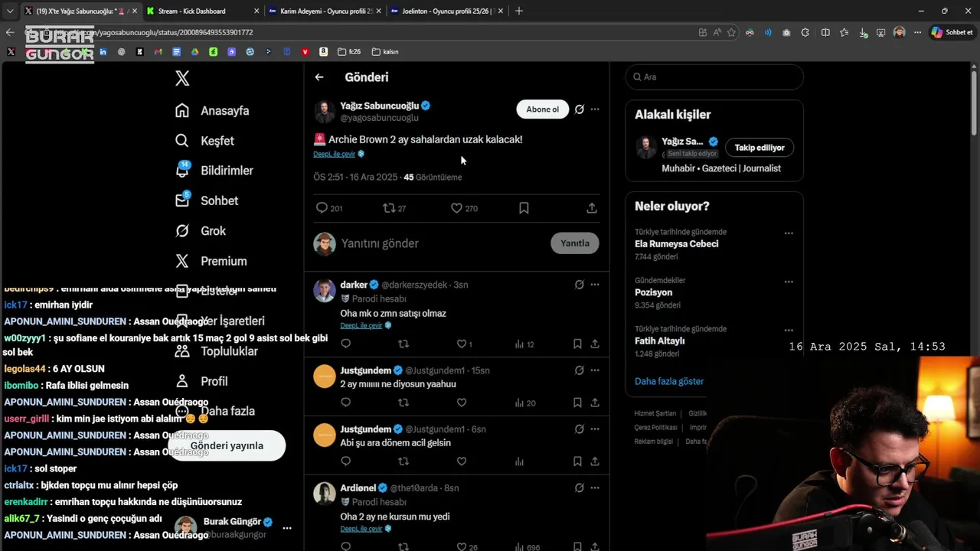Open the Fatih Altaylı trend

click(659, 341)
